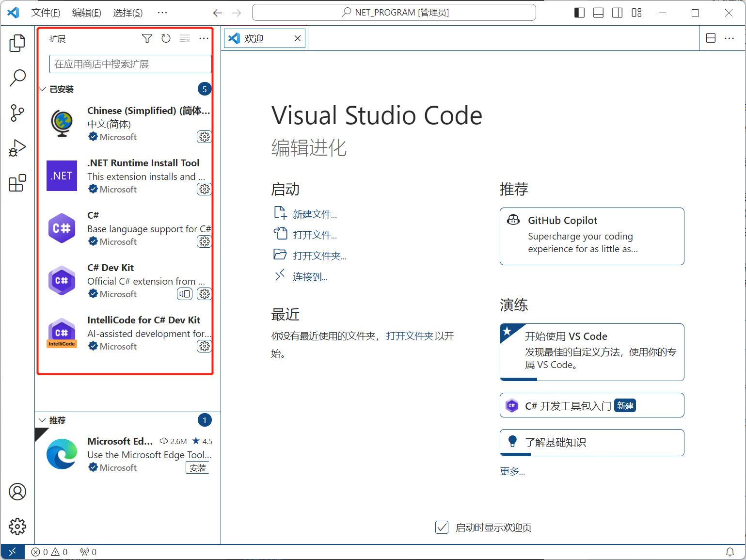Open the Accounts icon in activity bar
Screen dimensions: 746x560
coord(17,492)
